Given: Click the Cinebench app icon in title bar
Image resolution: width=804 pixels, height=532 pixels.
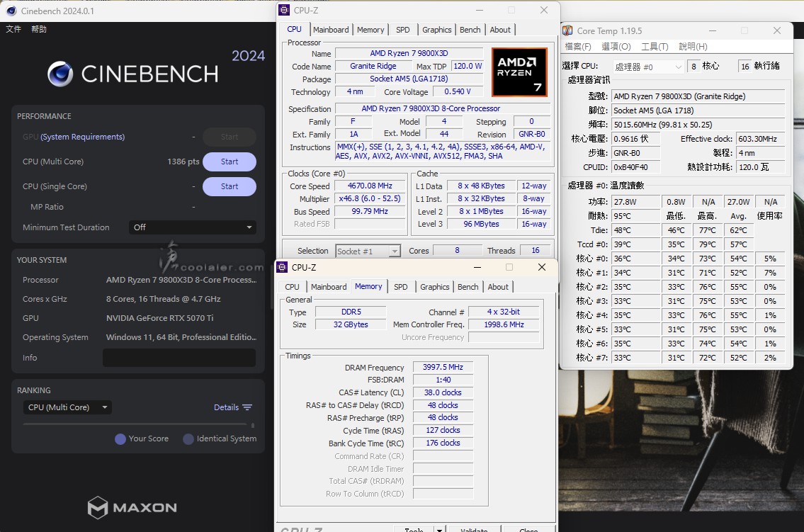Looking at the screenshot, I should 11,11.
